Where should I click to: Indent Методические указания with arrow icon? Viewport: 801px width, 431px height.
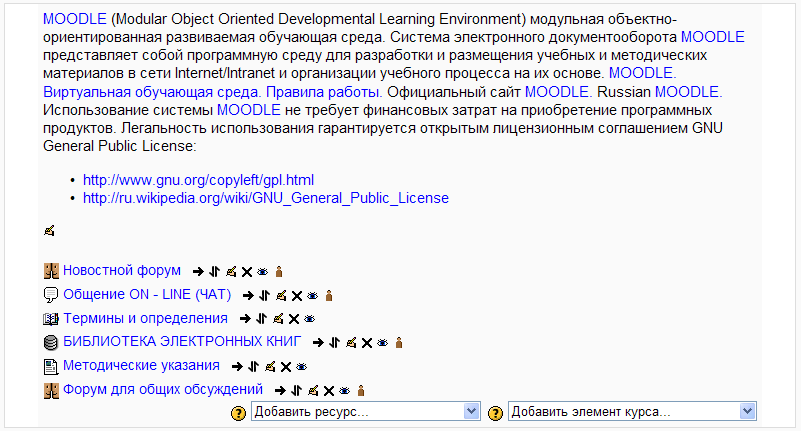click(237, 367)
